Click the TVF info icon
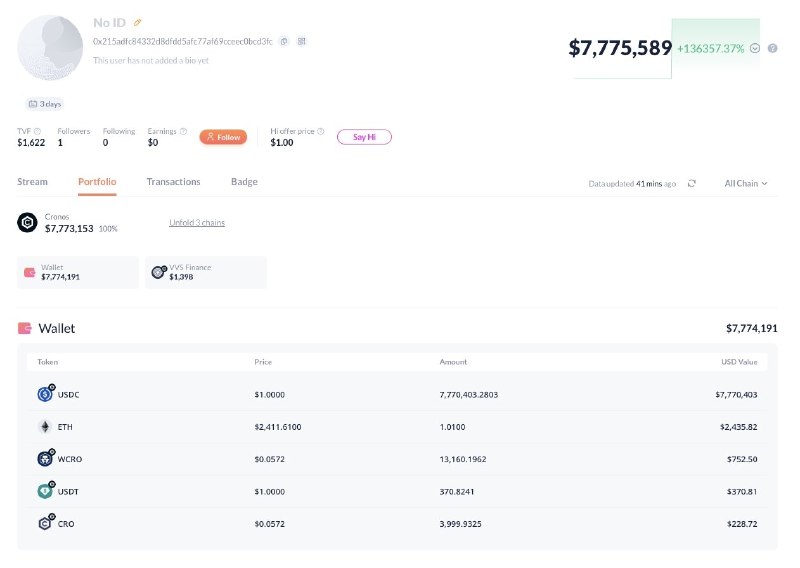The height and width of the screenshot is (568, 800). click(x=37, y=131)
